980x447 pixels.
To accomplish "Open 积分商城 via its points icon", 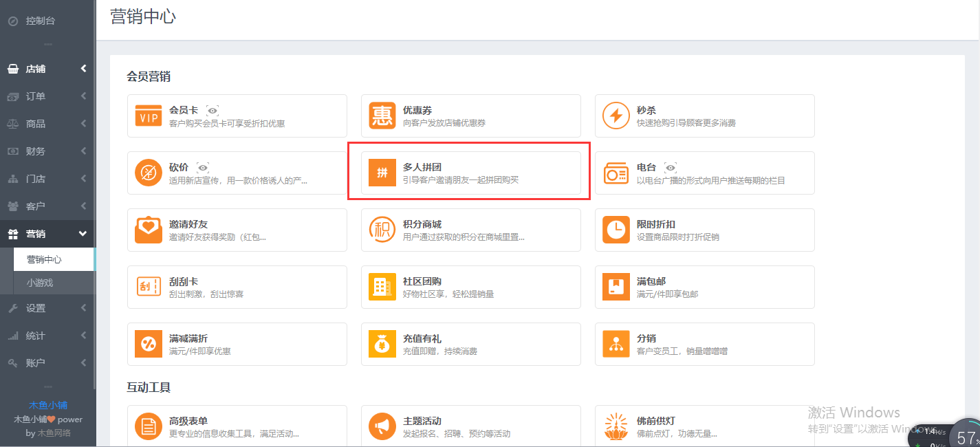I will point(382,228).
